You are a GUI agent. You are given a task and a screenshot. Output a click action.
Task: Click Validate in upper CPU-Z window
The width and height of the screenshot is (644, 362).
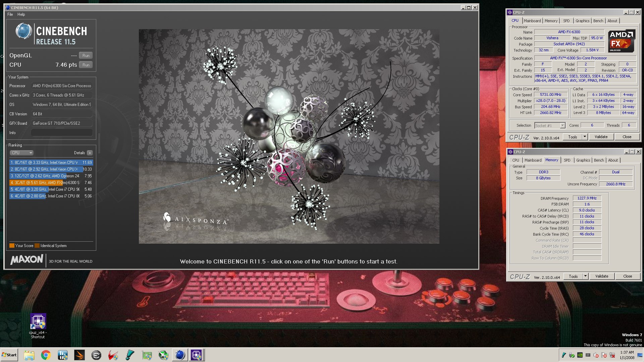point(601,137)
